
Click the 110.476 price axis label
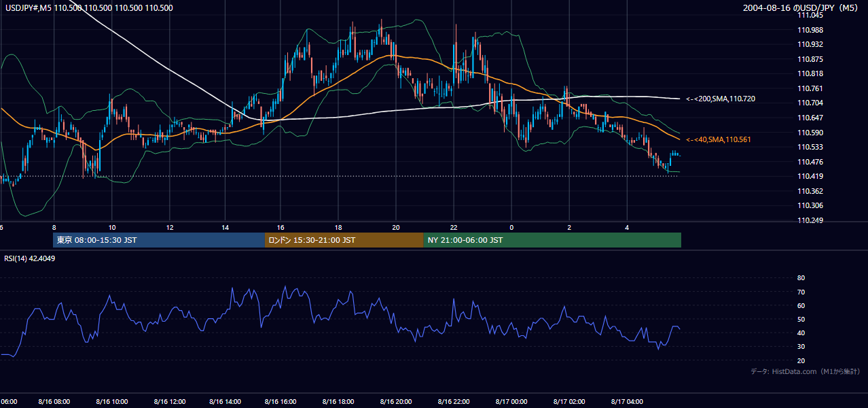tap(811, 162)
